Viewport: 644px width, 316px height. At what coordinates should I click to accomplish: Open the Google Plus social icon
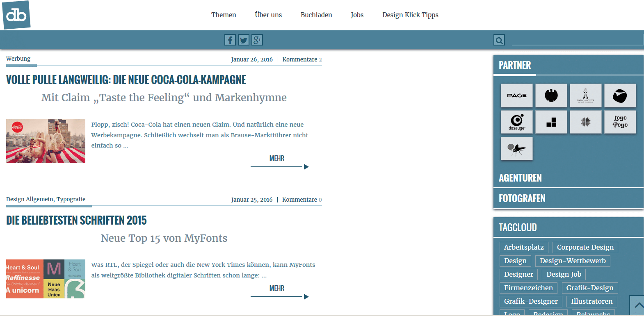tap(257, 40)
